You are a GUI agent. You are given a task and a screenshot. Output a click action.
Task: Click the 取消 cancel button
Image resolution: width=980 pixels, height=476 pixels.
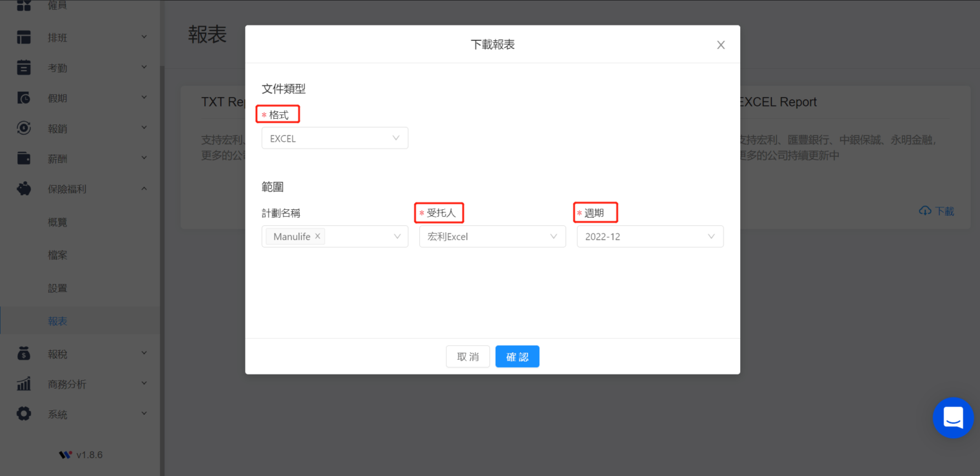pyautogui.click(x=468, y=356)
